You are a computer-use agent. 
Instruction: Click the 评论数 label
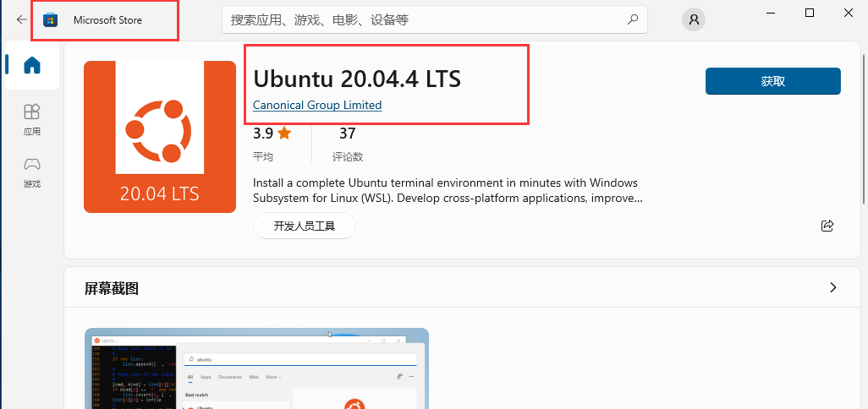pyautogui.click(x=347, y=156)
